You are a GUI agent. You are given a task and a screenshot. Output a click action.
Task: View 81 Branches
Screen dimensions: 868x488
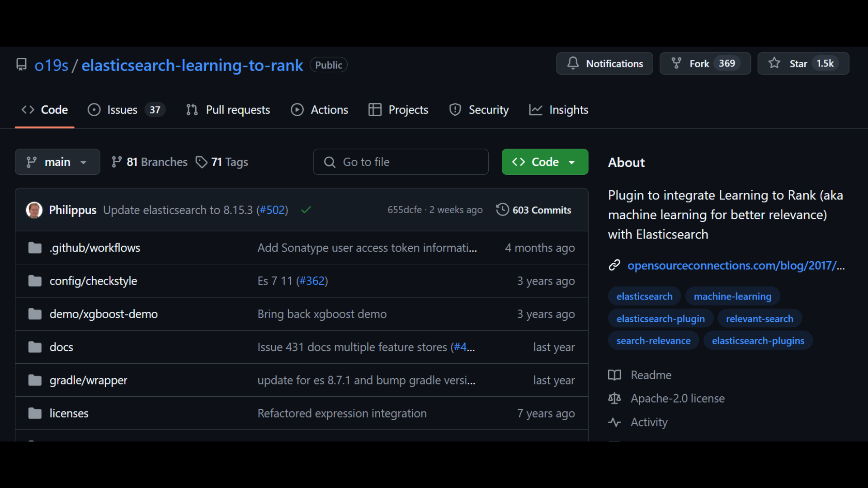pyautogui.click(x=149, y=162)
